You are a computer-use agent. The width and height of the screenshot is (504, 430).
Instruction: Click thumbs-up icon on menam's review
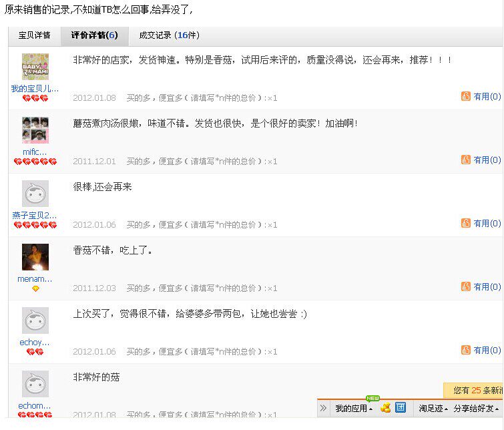click(466, 286)
